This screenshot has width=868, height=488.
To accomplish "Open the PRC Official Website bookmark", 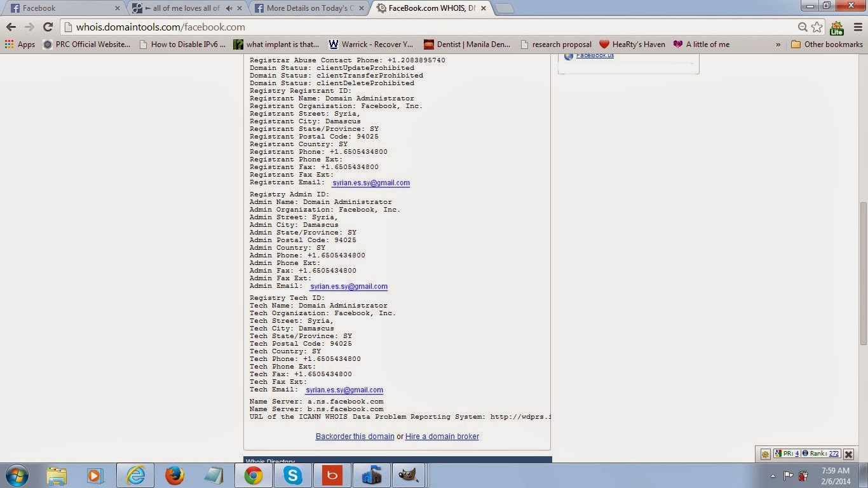I will (86, 44).
